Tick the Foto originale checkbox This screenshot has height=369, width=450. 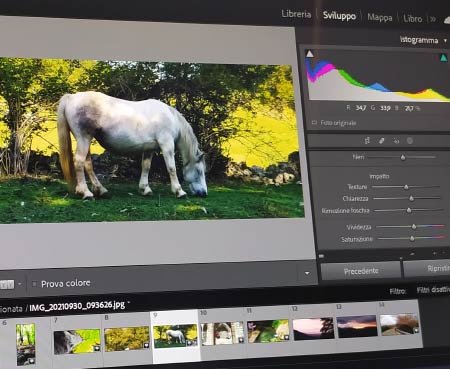pyautogui.click(x=314, y=122)
